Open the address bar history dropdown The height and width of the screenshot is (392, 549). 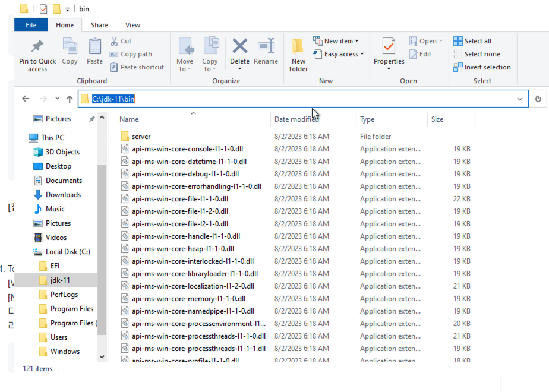(520, 99)
